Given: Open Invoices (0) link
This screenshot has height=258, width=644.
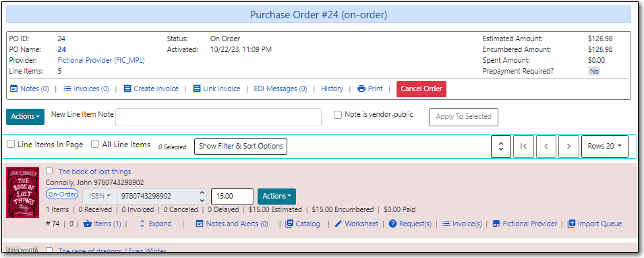Looking at the screenshot, I should coord(92,88).
